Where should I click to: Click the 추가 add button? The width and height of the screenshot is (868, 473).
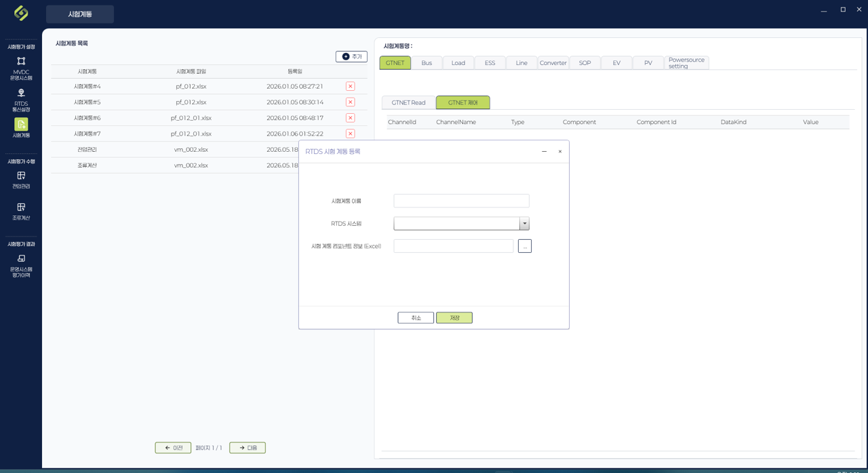(x=351, y=56)
